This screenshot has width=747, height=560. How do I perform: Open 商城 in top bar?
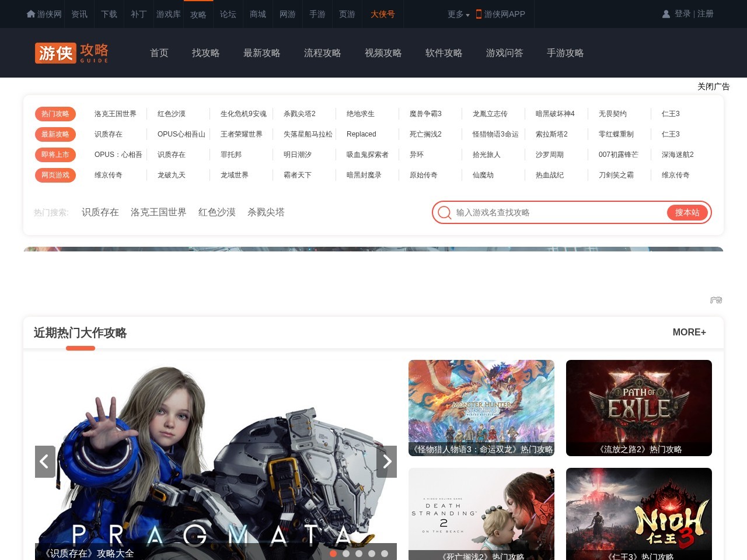(x=258, y=14)
